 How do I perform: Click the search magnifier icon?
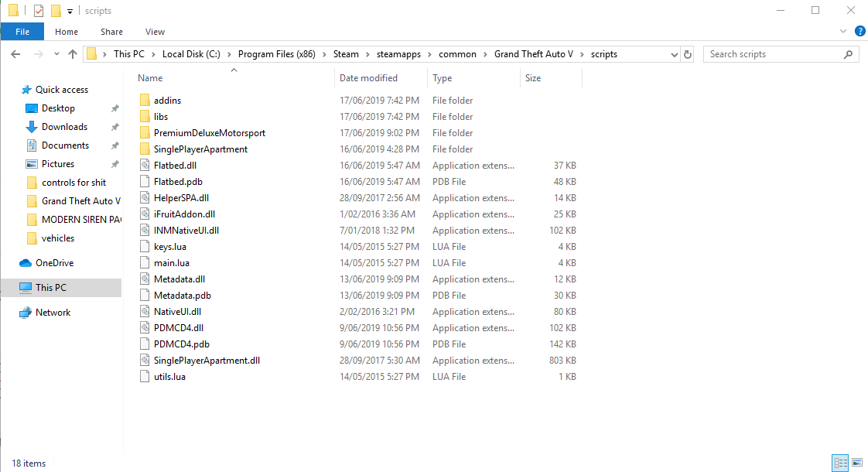click(848, 54)
